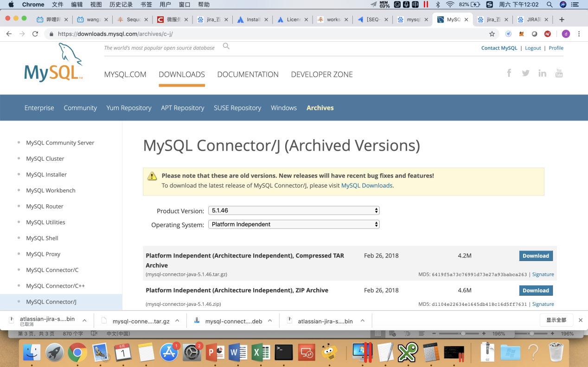This screenshot has height=367, width=588.
Task: Expand options for the cancelled atlassian-jira download
Action: tap(84, 321)
